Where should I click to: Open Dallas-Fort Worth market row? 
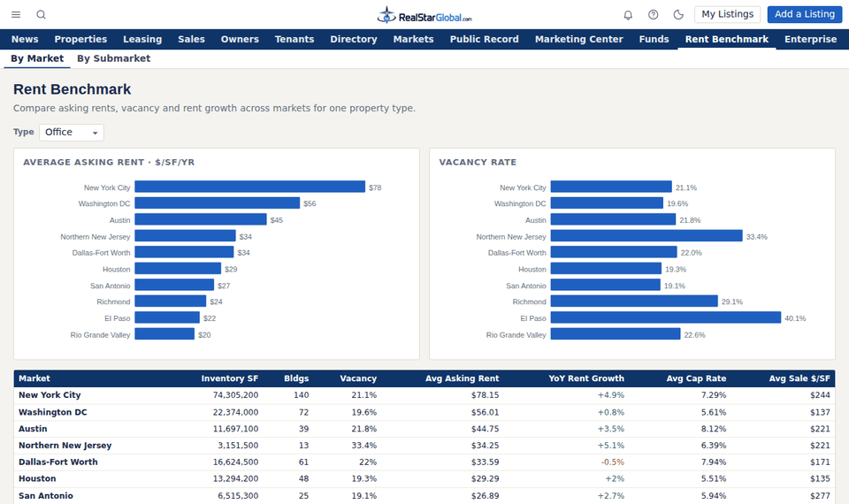pos(424,462)
